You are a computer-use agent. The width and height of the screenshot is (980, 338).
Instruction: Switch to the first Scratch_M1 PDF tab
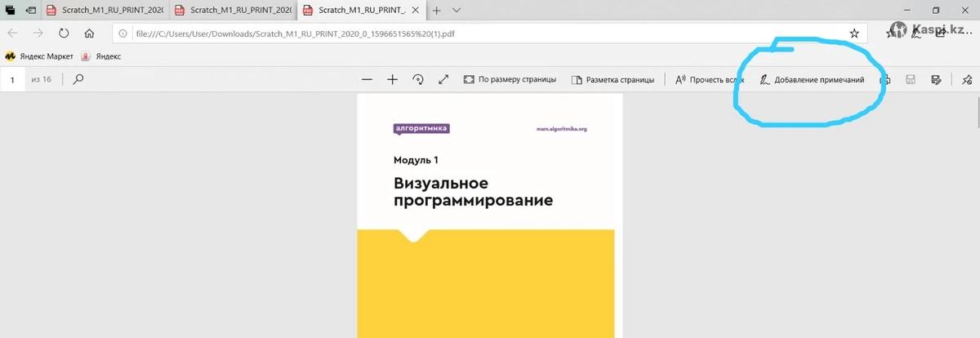[105, 11]
